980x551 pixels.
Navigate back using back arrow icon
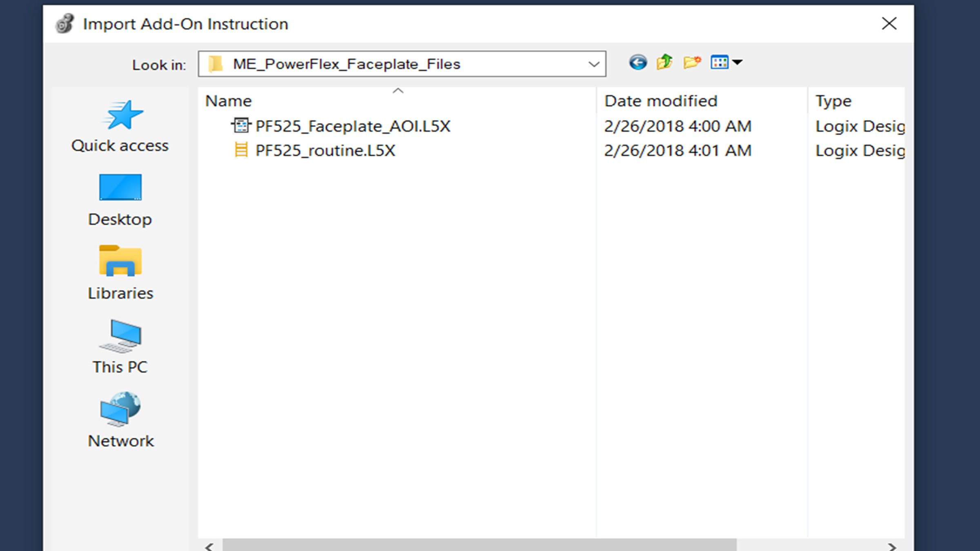point(637,62)
